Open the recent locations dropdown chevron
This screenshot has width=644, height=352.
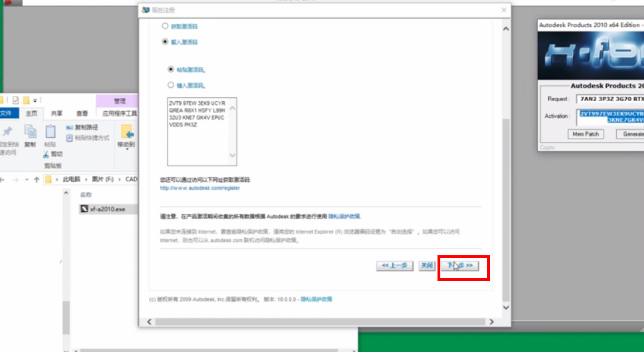tap(27, 179)
